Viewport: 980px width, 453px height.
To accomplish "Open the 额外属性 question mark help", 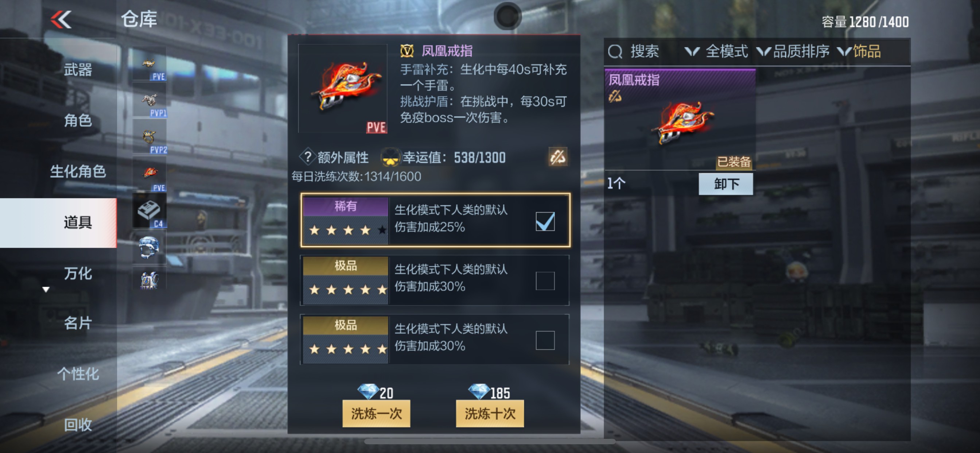I will pyautogui.click(x=307, y=157).
